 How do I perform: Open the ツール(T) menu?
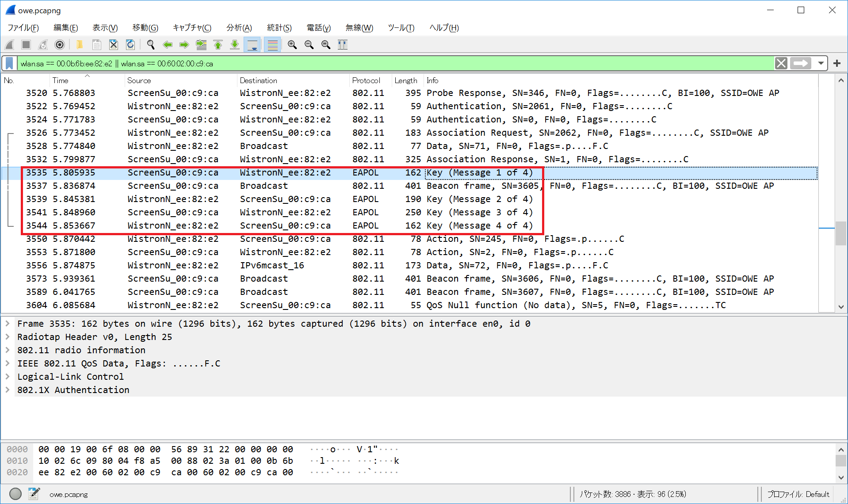(x=401, y=28)
